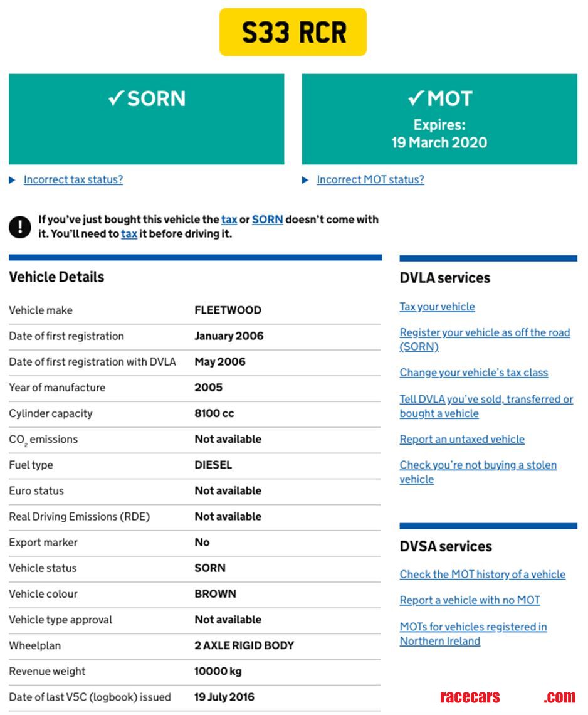Open 'Report an untaxed vehicle' link

[462, 439]
